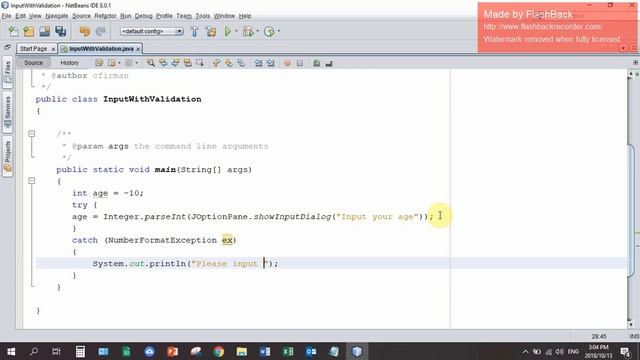Open the Files side panel
Viewport: 640px width, 360px height.
[x=7, y=73]
